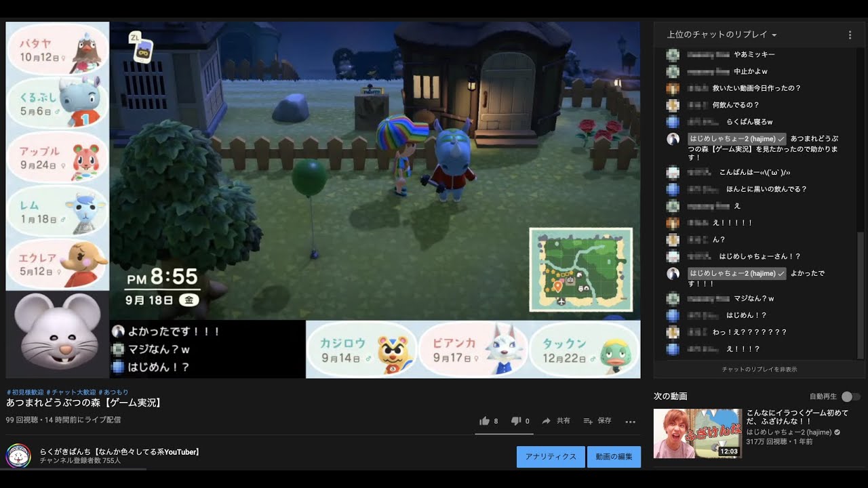Click the chat message こんばんはー
868x488 pixels.
(x=755, y=172)
